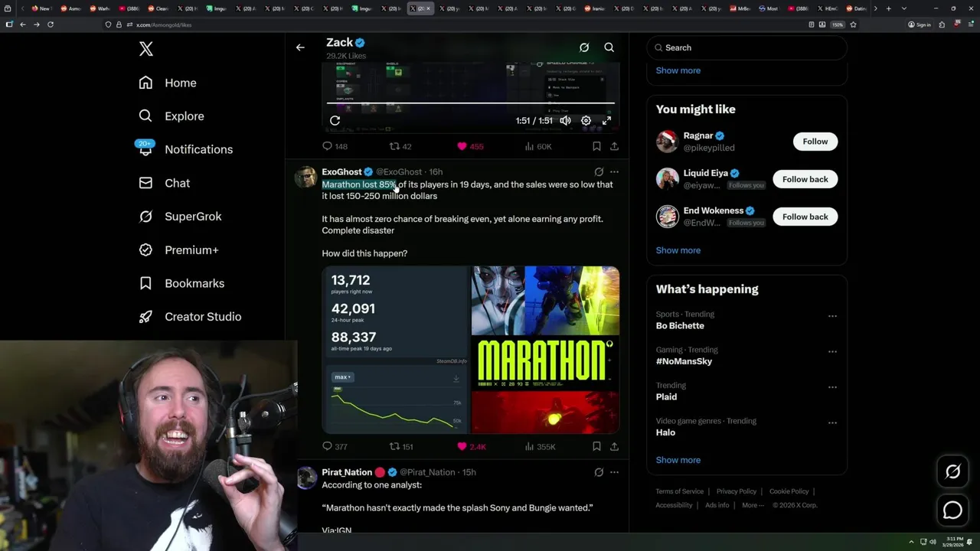Open Notifications in sidebar

(x=185, y=149)
